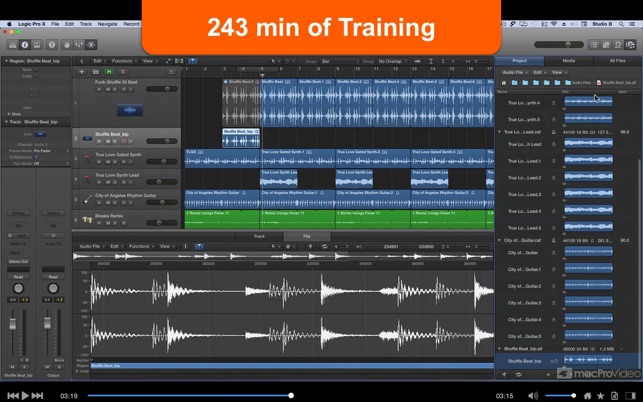Viewport: 643px width, 402px height.
Task: Adjust the master volume slider in control bar
Action: tap(559, 45)
